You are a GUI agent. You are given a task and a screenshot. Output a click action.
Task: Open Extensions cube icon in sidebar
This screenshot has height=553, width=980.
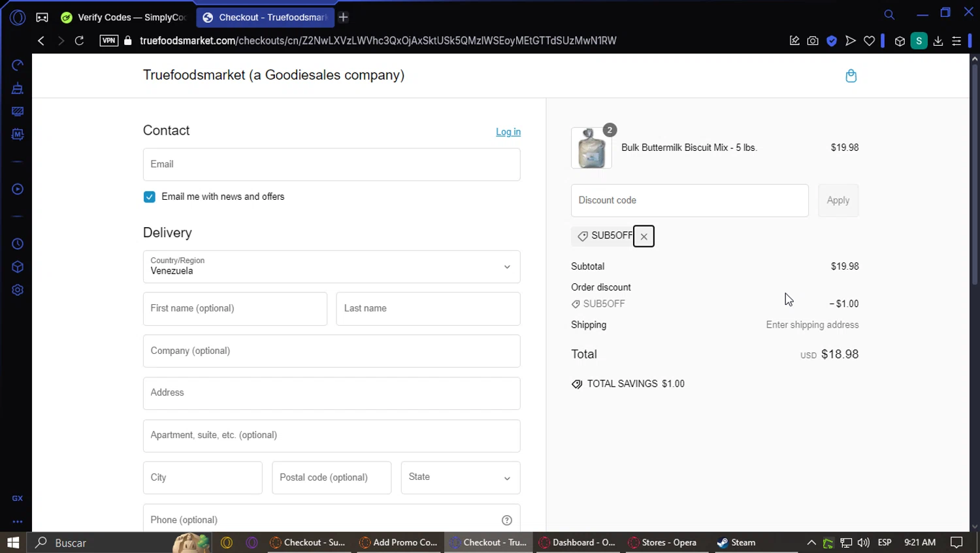pyautogui.click(x=18, y=267)
